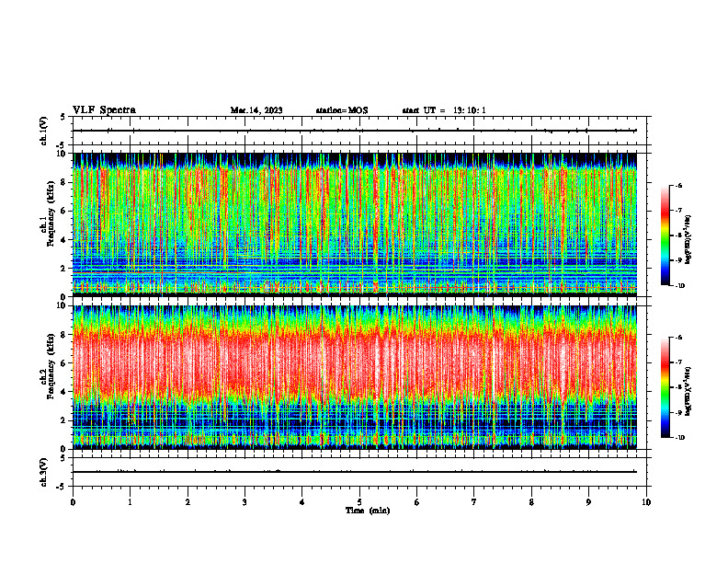Viewport: 728px width, 563px height.
Task: Click the "Time (min)" x-axis label
Action: pos(368,511)
